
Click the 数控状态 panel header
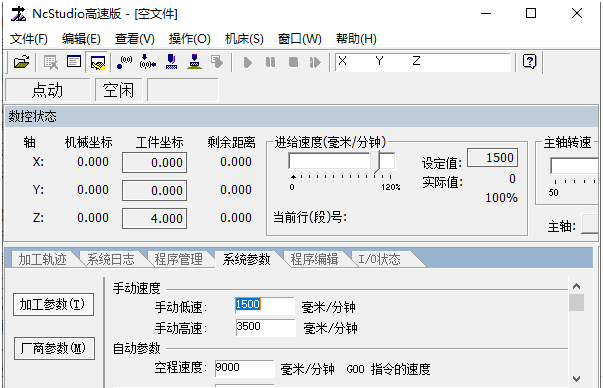coord(302,117)
